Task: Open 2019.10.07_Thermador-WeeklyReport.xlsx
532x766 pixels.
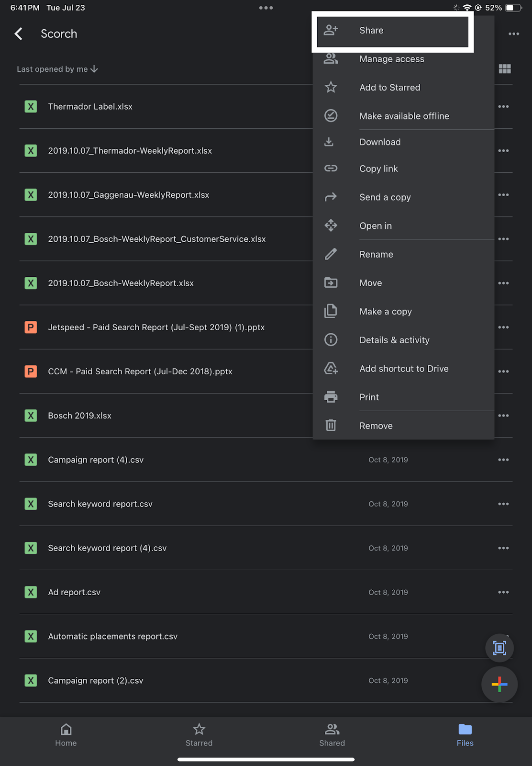Action: [166, 151]
